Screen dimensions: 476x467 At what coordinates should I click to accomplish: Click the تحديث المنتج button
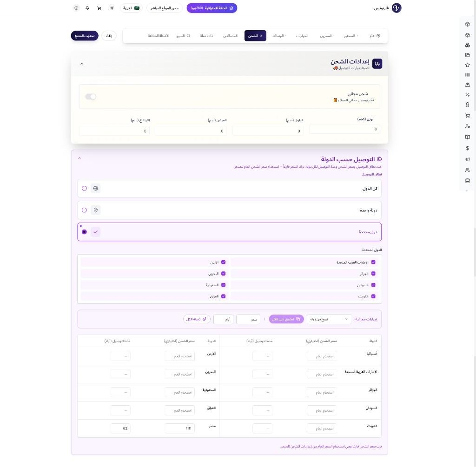(x=85, y=36)
